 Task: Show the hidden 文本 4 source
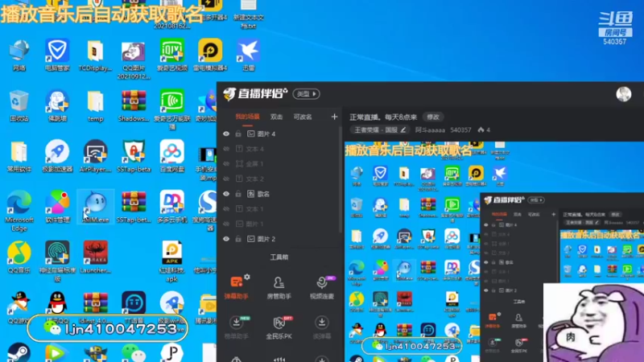pos(226,149)
